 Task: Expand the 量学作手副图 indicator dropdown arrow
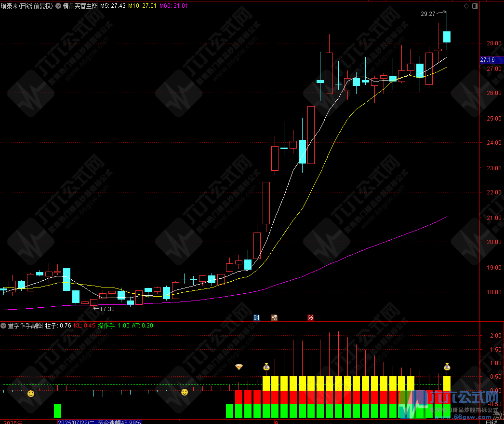[4, 326]
